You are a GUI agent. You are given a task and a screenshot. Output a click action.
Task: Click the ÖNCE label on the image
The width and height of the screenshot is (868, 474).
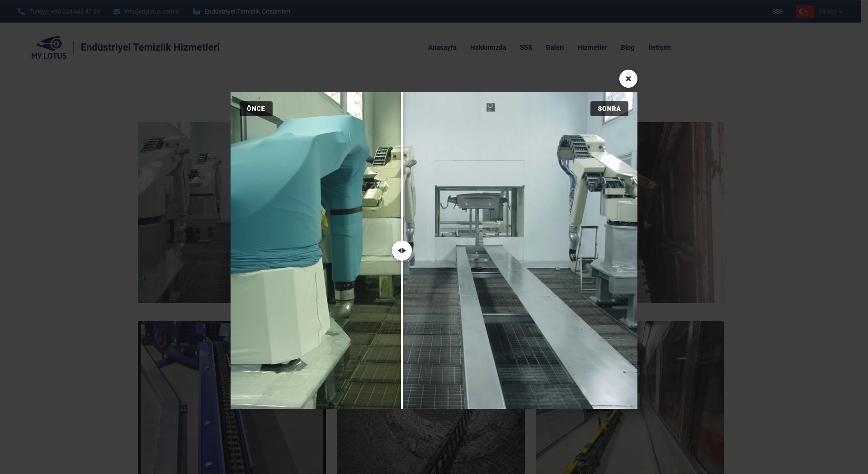pyautogui.click(x=256, y=109)
